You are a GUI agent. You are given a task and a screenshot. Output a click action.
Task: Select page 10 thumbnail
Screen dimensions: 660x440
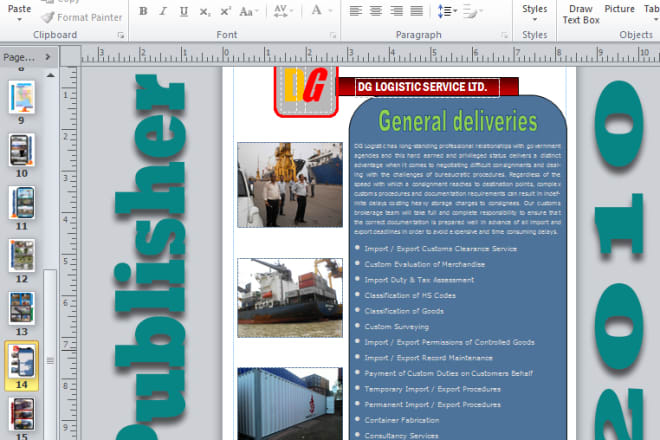point(21,150)
